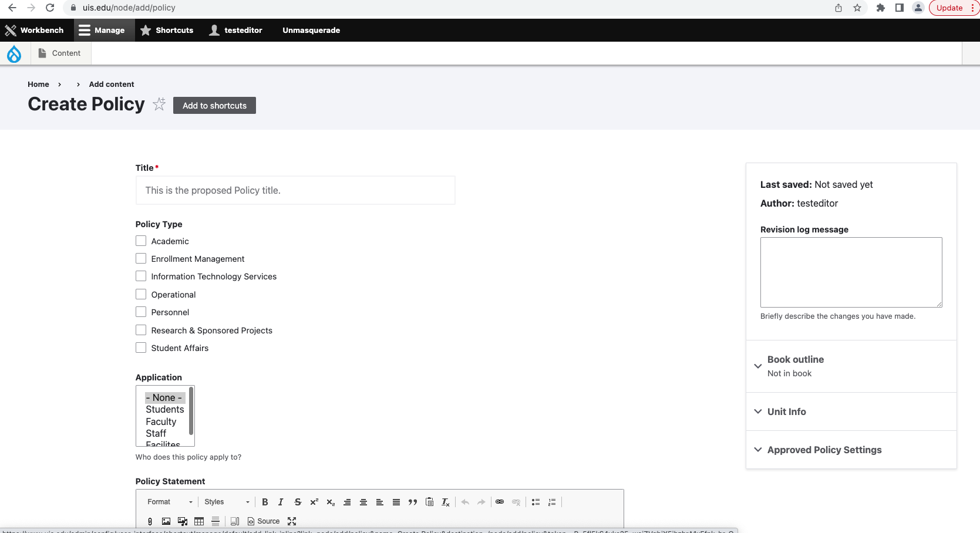Justify text alignment icon
The width and height of the screenshot is (980, 533).
pos(396,502)
